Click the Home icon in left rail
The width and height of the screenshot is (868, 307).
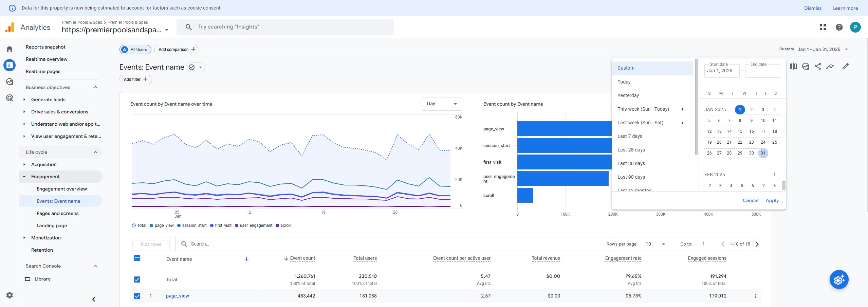10,49
